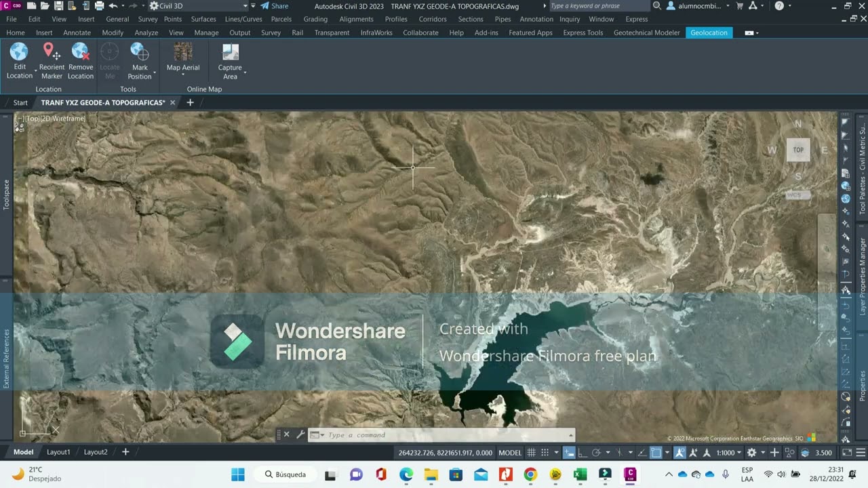Toggle the drawing grid display

(x=532, y=453)
